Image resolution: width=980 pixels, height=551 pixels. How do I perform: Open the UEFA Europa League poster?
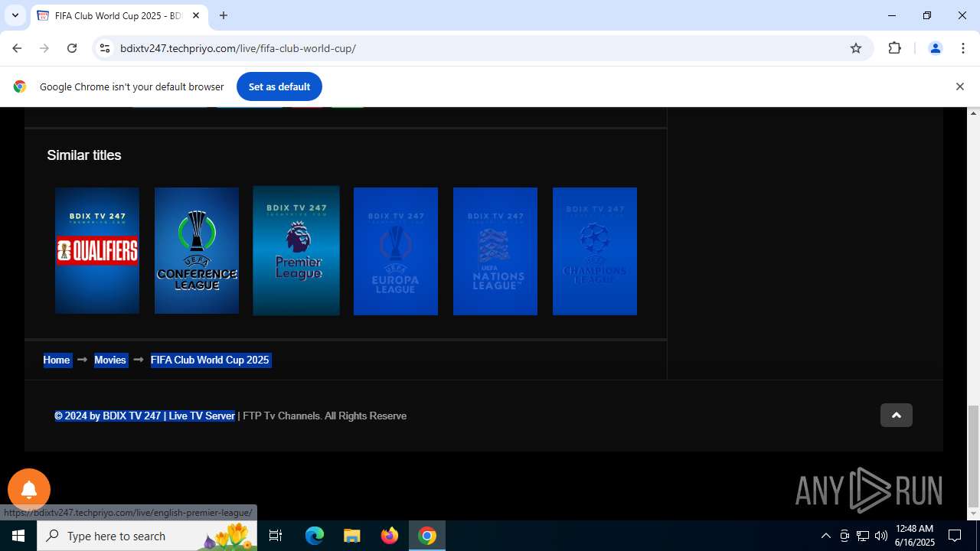[396, 251]
